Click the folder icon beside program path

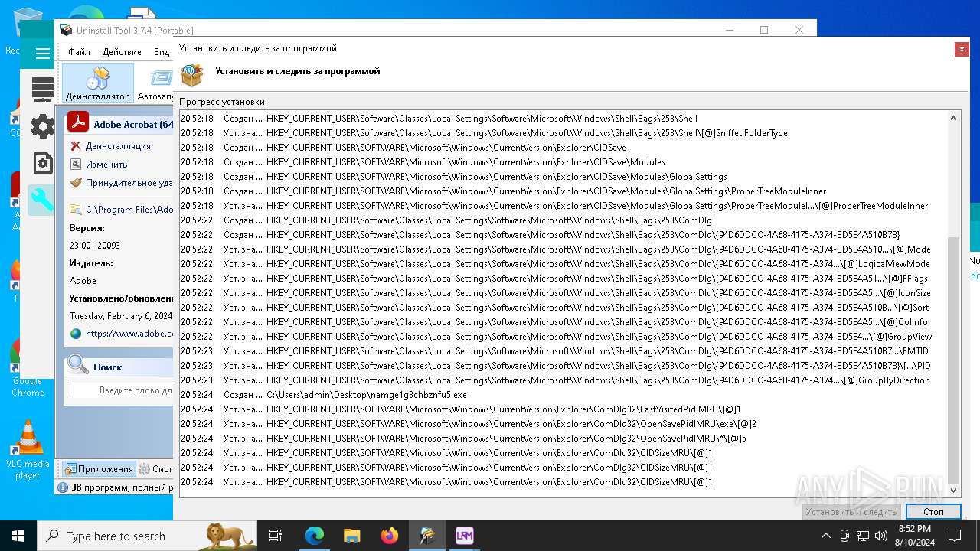[76, 209]
